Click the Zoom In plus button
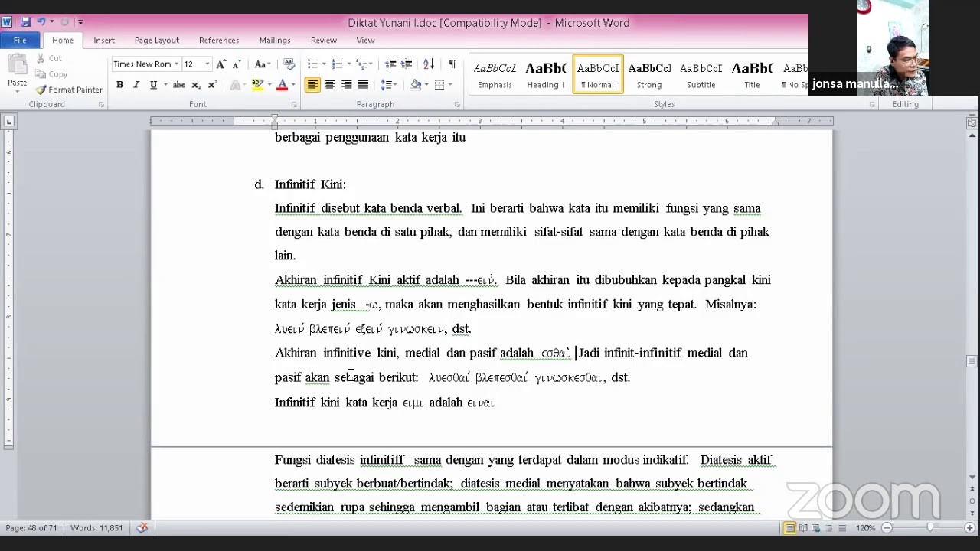Viewport: 980px width, 551px height. coord(969,528)
